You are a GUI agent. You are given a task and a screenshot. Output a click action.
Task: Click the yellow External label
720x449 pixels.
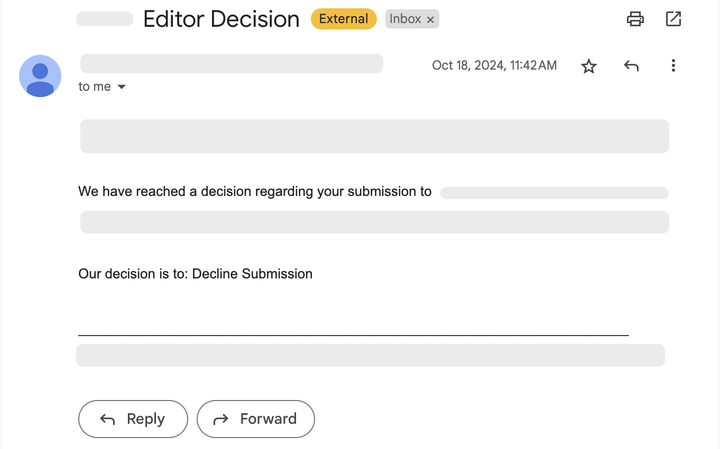[x=343, y=19]
